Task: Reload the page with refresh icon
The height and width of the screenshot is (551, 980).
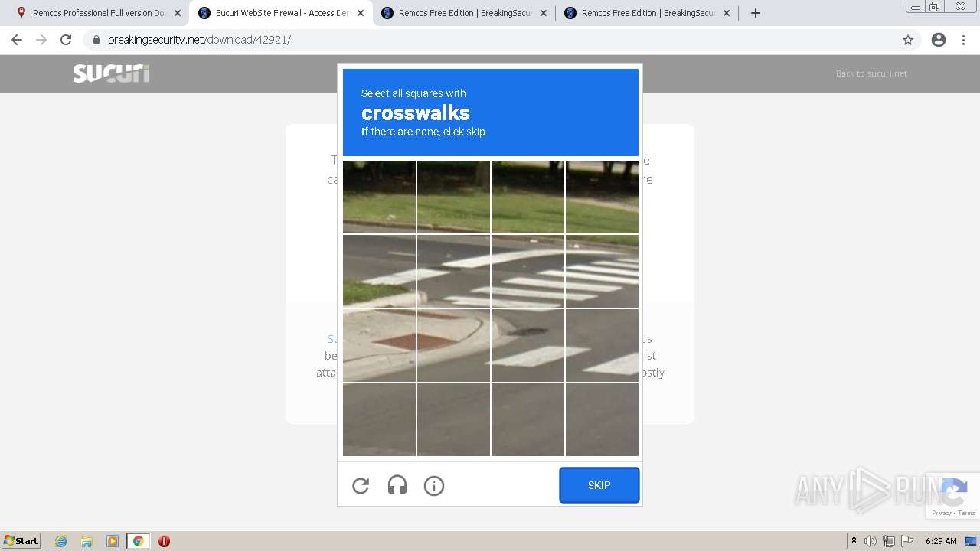Action: coord(66,40)
